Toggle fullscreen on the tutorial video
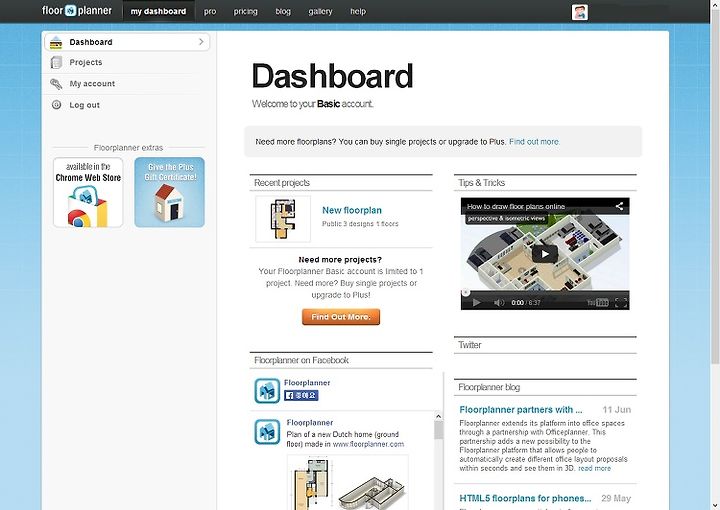720x510 pixels. 621,303
